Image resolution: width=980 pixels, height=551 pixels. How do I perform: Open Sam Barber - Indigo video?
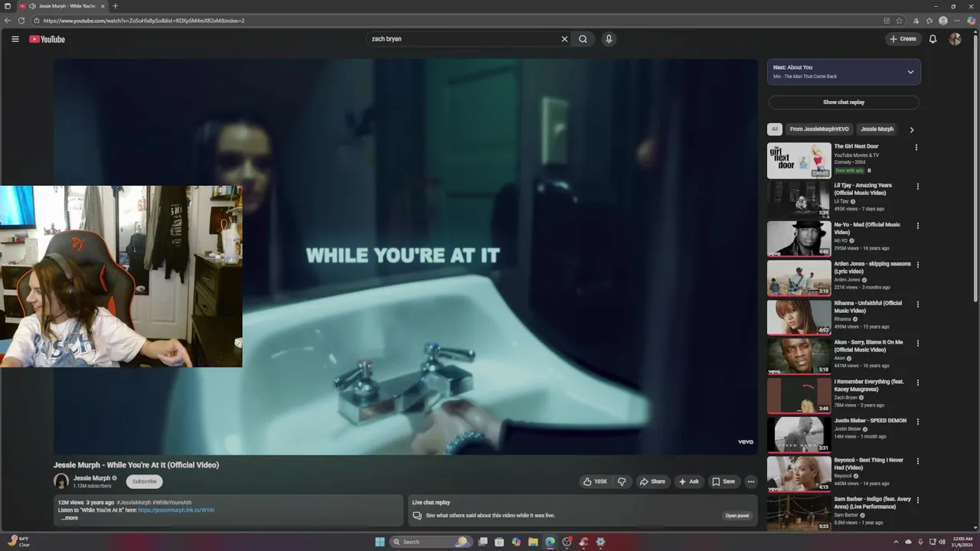coord(873,503)
